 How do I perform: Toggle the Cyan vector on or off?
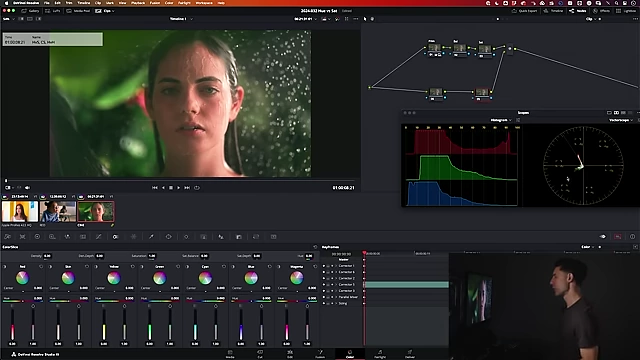[188, 267]
